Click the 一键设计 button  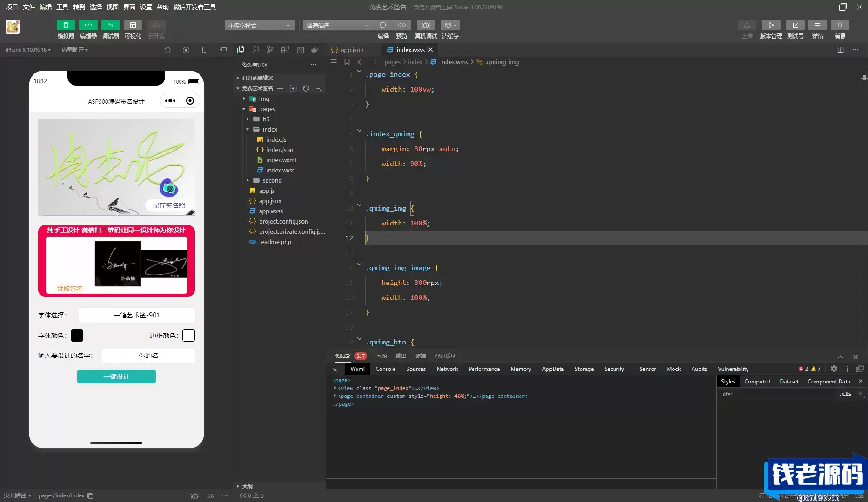116,376
